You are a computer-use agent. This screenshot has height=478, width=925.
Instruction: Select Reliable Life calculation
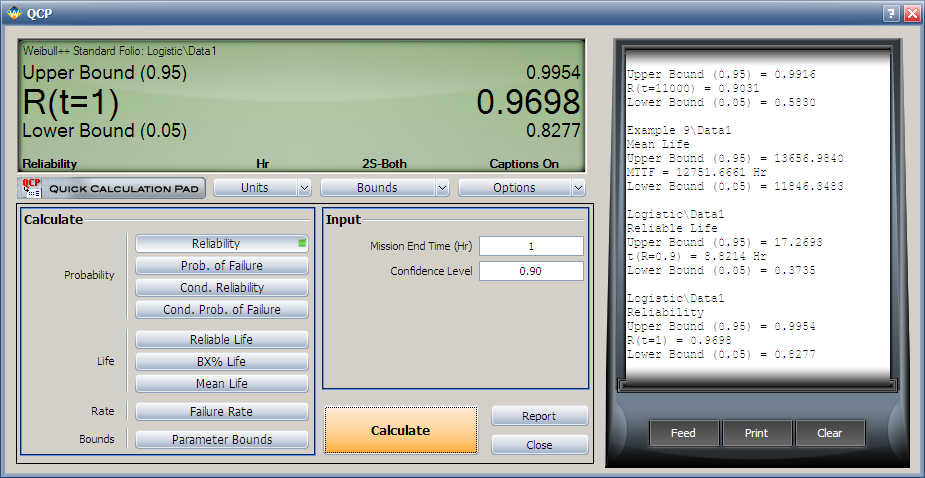pyautogui.click(x=222, y=340)
